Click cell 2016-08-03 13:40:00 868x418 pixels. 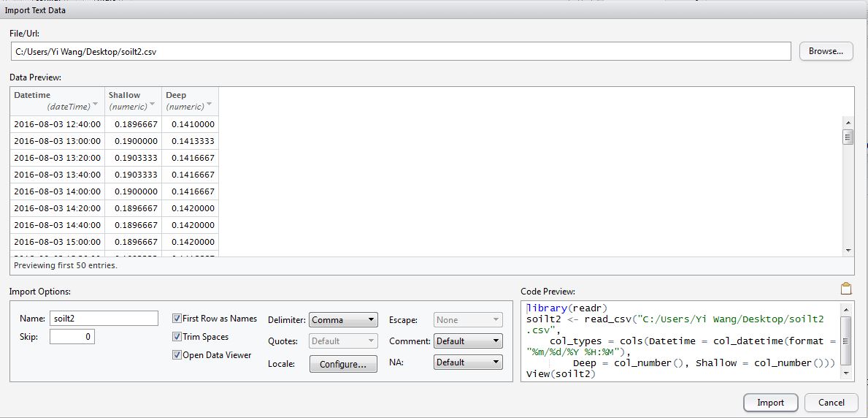click(58, 175)
